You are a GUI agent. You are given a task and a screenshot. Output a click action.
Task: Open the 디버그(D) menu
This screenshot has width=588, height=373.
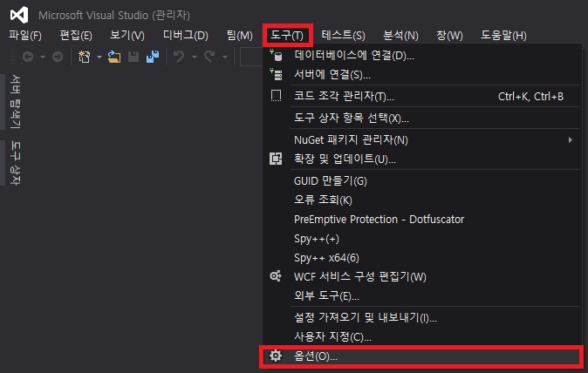click(x=186, y=36)
